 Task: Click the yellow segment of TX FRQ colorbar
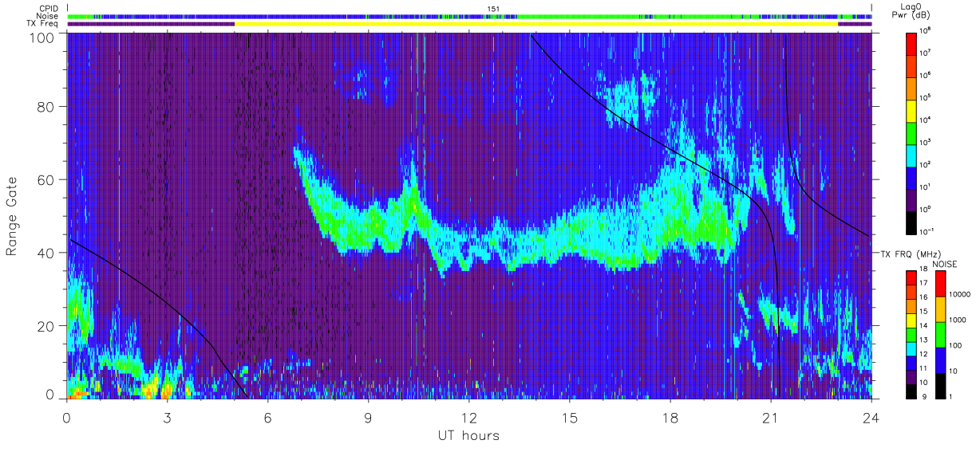click(911, 320)
